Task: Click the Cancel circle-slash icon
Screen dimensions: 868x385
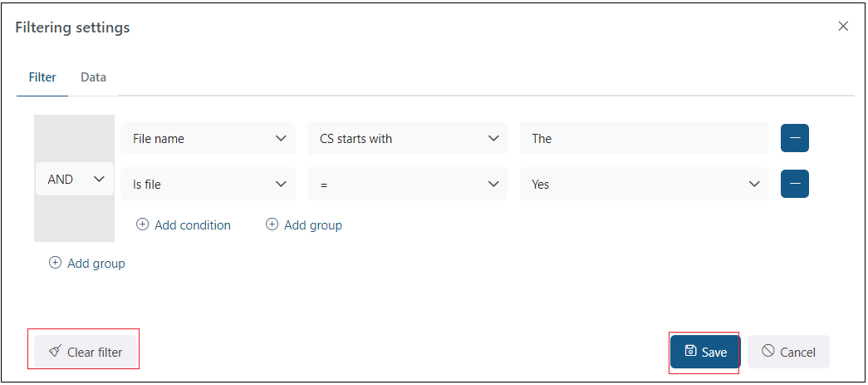Action: pos(768,352)
